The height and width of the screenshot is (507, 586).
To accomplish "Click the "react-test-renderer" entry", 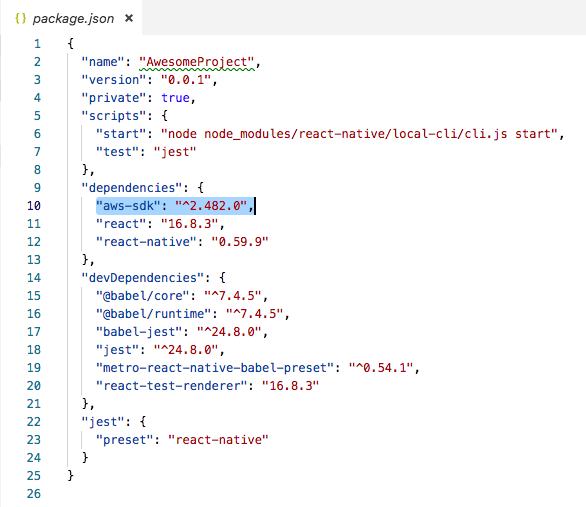I will pyautogui.click(x=207, y=386).
